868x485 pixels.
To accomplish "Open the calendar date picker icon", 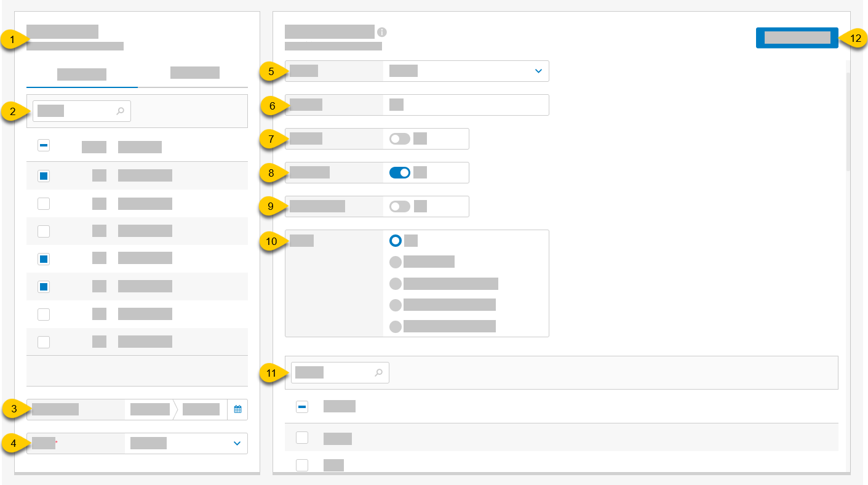I will tap(238, 409).
